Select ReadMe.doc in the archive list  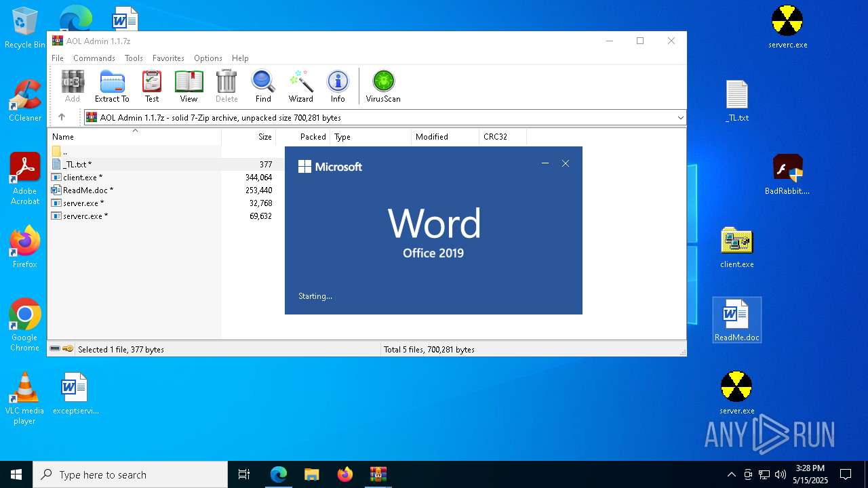pos(83,190)
